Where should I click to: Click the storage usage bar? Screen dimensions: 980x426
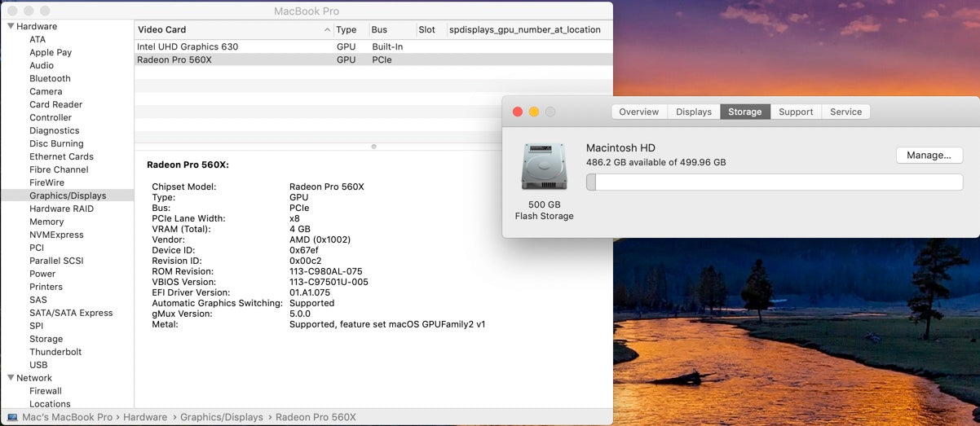coord(775,182)
